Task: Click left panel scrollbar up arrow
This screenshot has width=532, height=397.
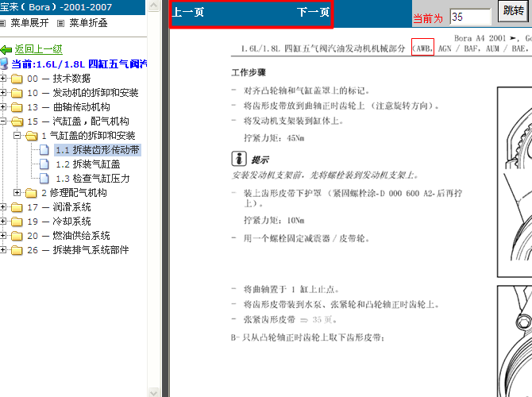Action: [x=154, y=6]
